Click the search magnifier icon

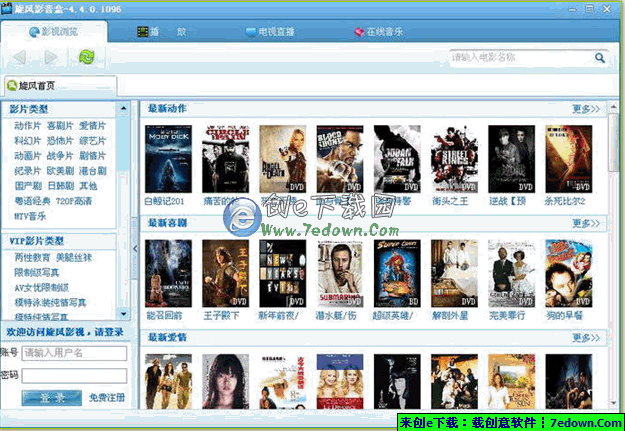(599, 58)
